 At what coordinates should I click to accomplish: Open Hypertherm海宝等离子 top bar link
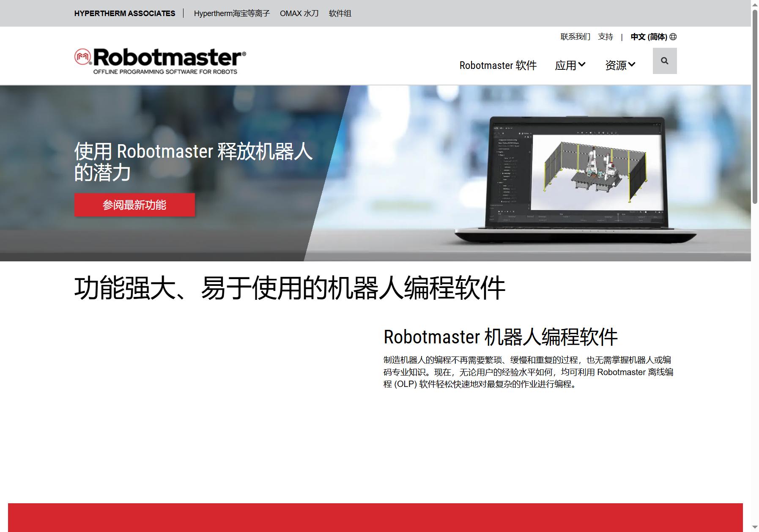pyautogui.click(x=232, y=14)
